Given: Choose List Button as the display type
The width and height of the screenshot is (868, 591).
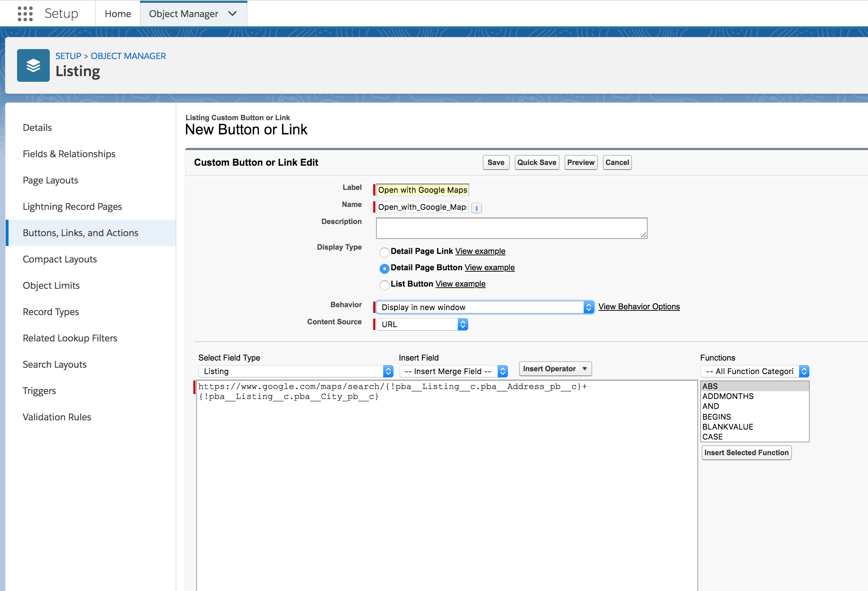Looking at the screenshot, I should click(x=384, y=285).
